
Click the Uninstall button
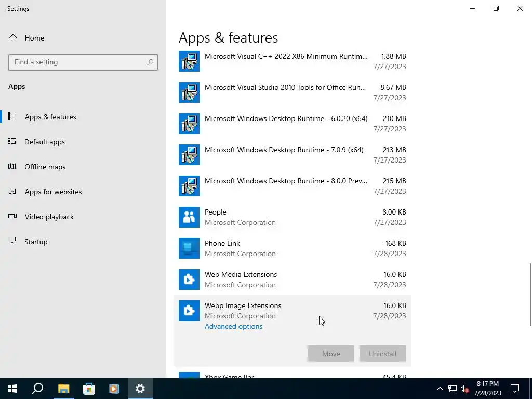pyautogui.click(x=383, y=354)
